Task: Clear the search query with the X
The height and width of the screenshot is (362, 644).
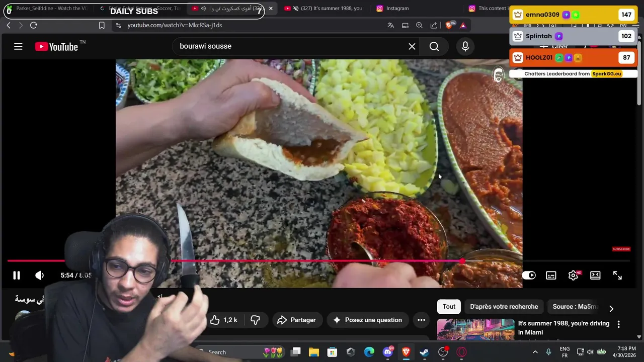Action: tap(412, 46)
